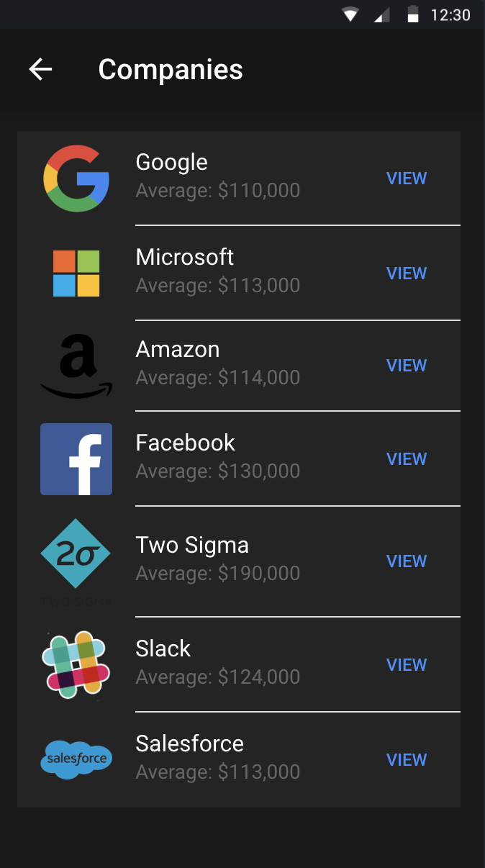Click the Companies page title

(171, 70)
